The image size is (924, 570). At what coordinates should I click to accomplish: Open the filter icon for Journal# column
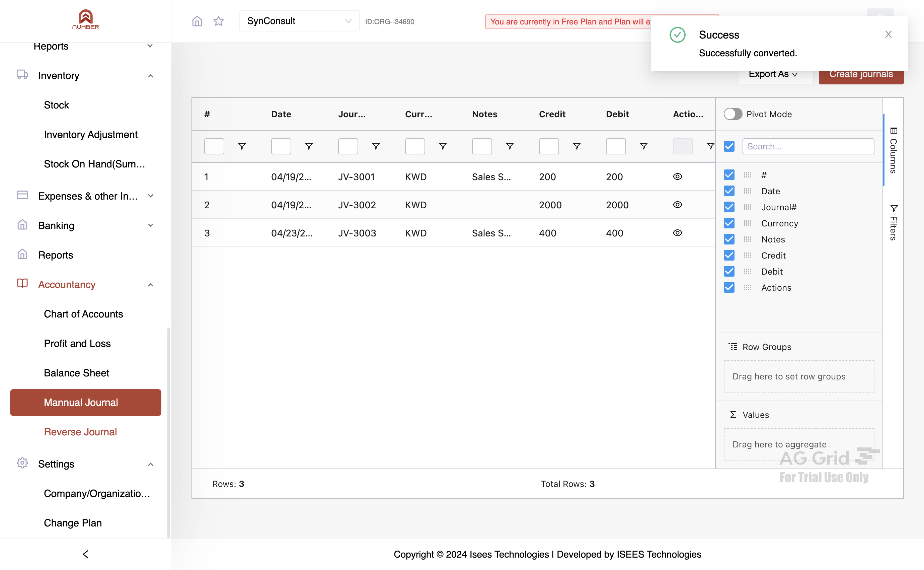(x=376, y=146)
